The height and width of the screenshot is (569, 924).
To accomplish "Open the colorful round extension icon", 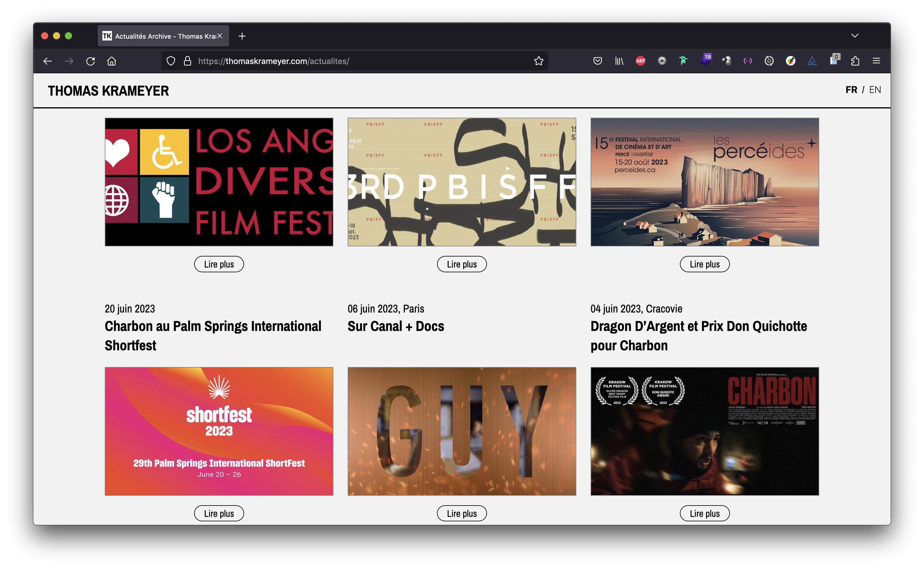I will [x=791, y=61].
